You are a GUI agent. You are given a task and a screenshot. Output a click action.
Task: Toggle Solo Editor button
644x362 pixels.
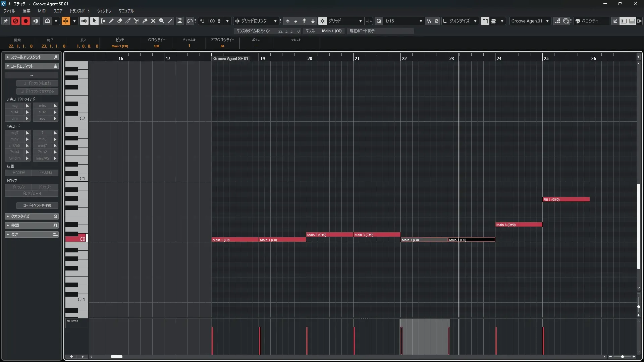(15, 21)
